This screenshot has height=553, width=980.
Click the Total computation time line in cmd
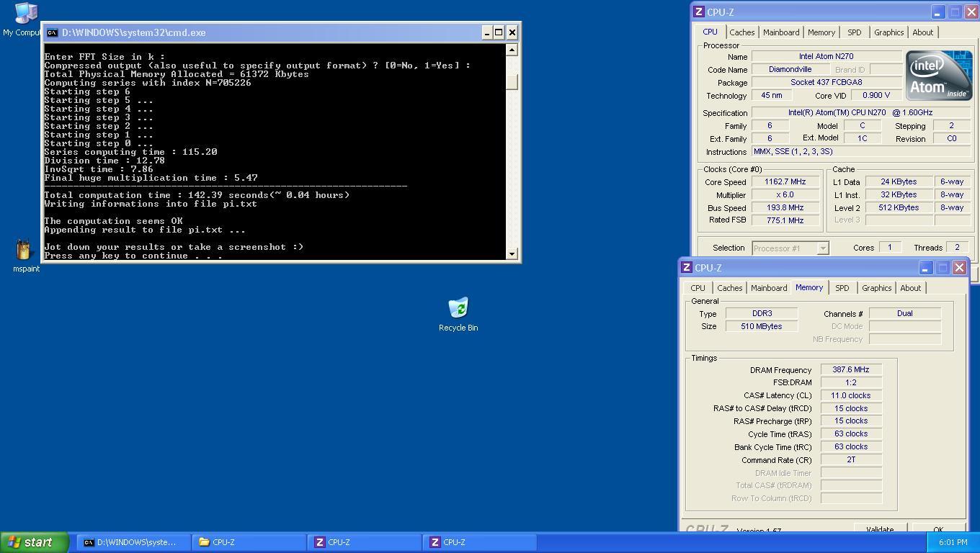(x=197, y=195)
